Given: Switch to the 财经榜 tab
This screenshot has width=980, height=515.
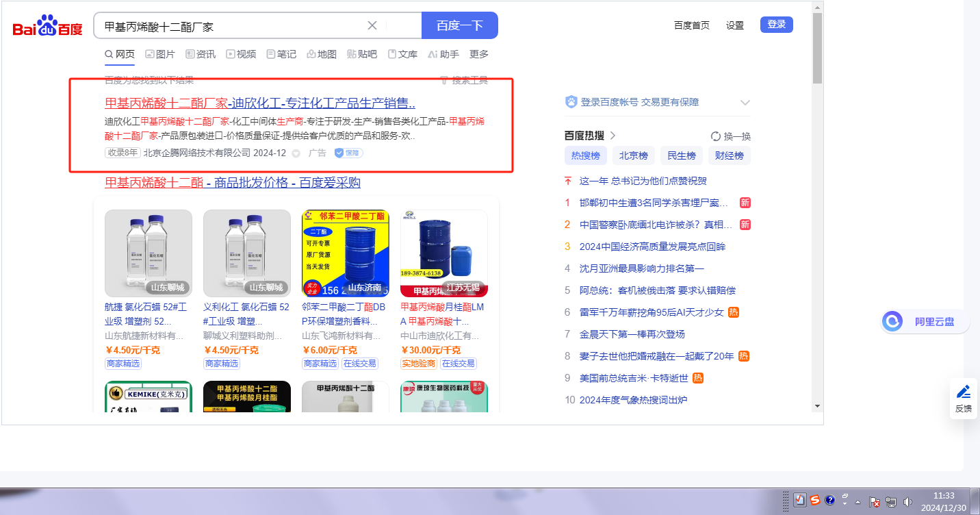Looking at the screenshot, I should 730,155.
